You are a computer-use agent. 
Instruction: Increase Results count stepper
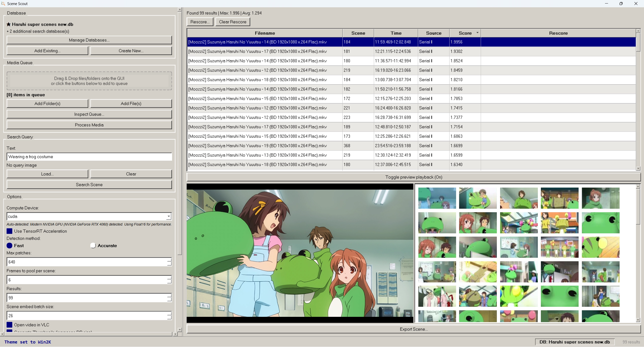pos(169,296)
